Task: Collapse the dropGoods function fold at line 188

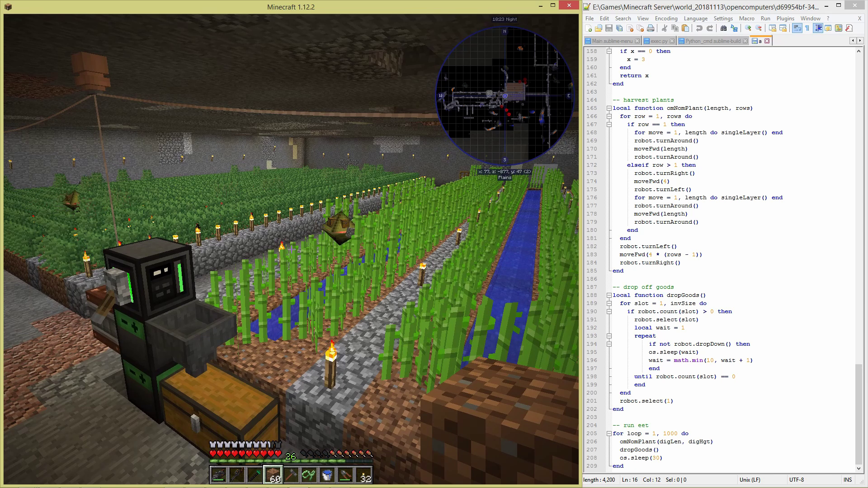Action: [609, 295]
